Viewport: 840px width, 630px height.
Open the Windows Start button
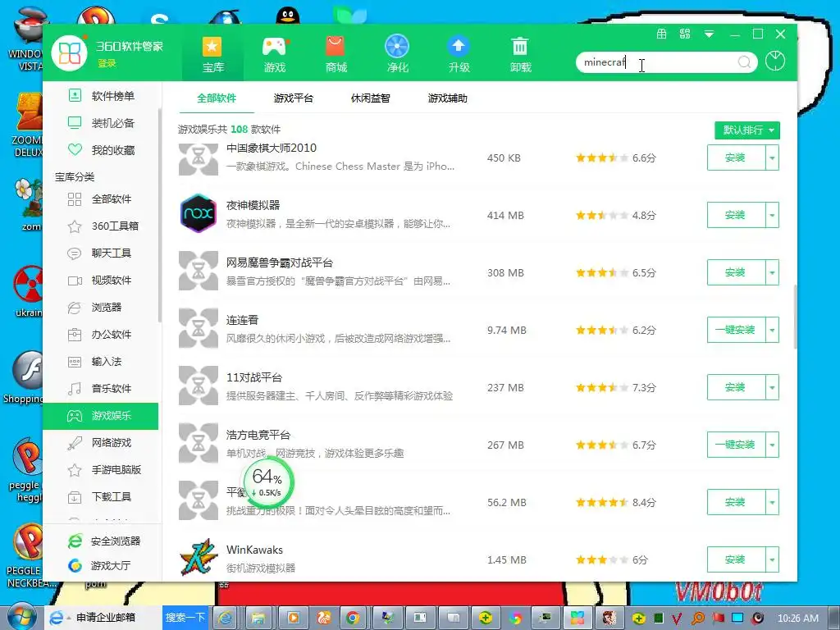[21, 617]
